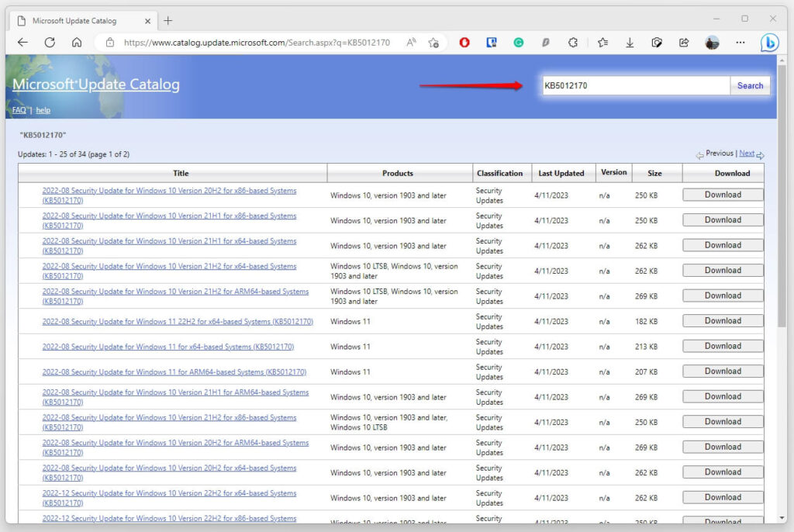794x532 pixels.
Task: Sort results by Classification column
Action: point(500,173)
